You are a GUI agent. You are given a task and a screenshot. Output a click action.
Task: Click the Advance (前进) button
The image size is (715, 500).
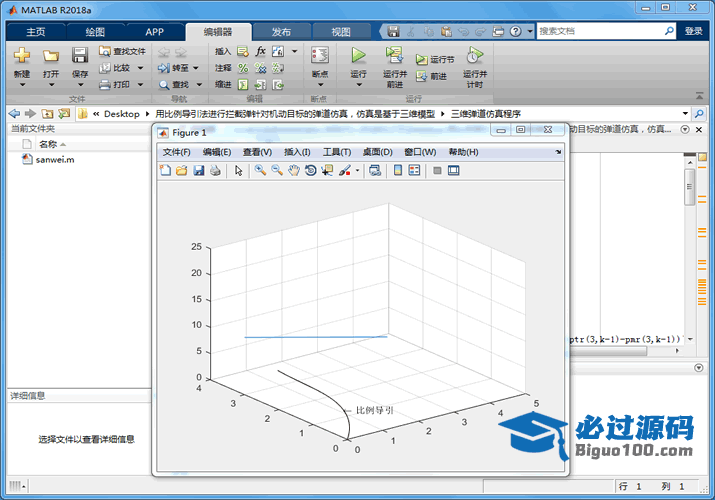click(431, 76)
